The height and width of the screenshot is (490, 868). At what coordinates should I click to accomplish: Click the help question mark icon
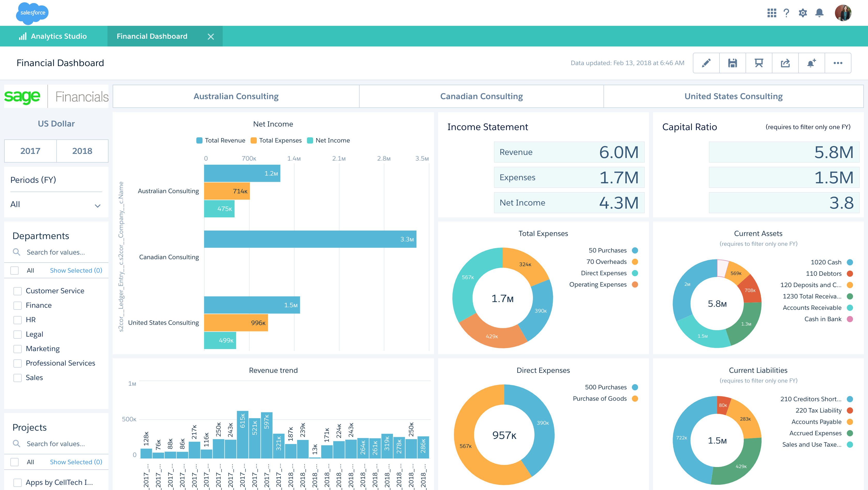(786, 13)
